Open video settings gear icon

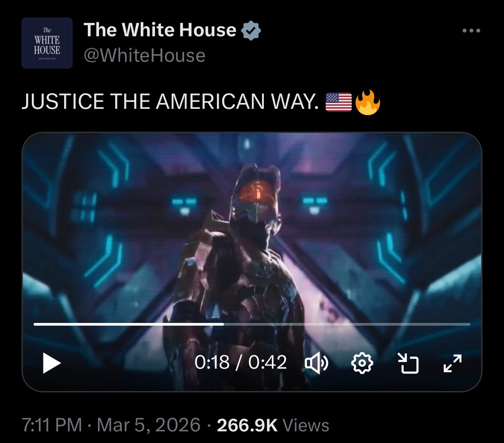362,363
